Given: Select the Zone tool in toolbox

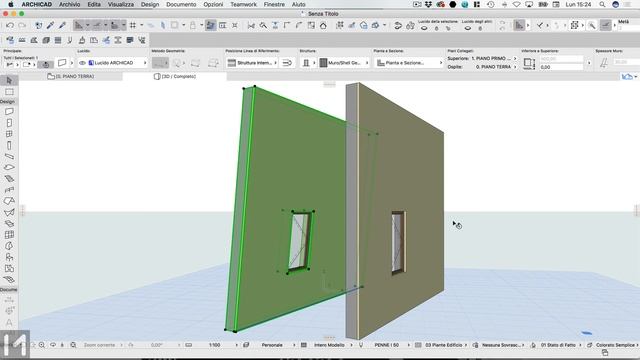Looking at the screenshot, I should 9,269.
